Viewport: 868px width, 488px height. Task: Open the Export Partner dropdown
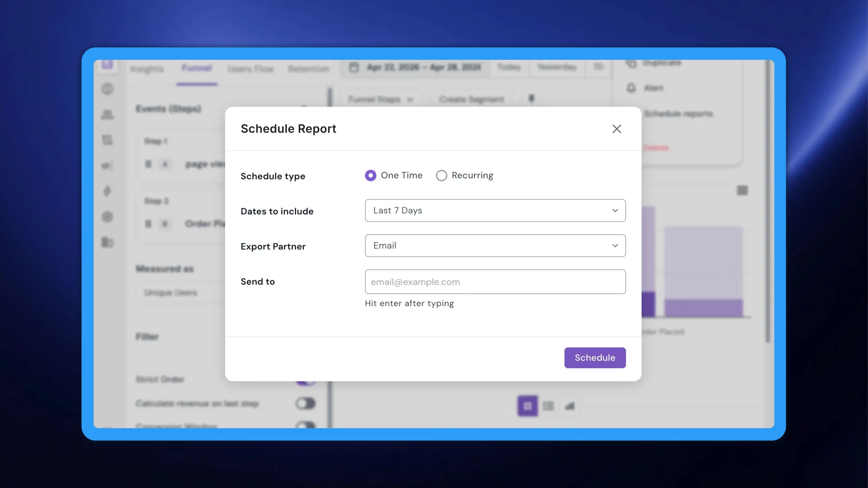pyautogui.click(x=495, y=245)
